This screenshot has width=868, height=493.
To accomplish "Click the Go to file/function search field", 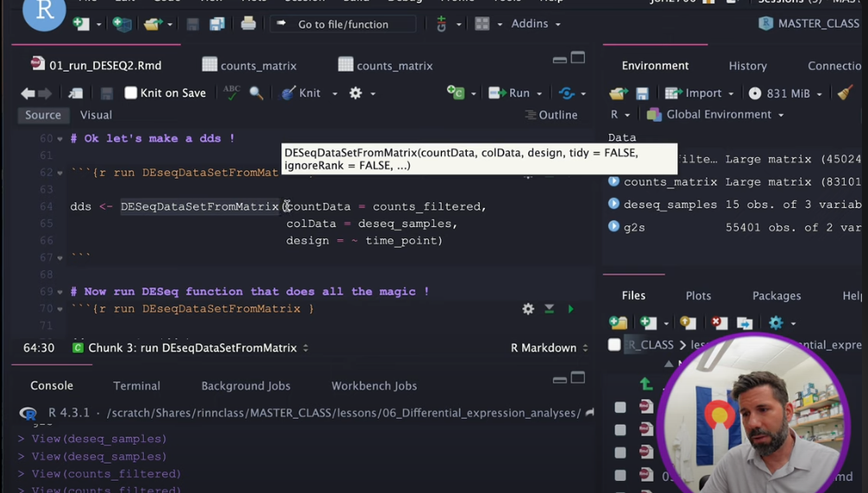I will pyautogui.click(x=343, y=24).
